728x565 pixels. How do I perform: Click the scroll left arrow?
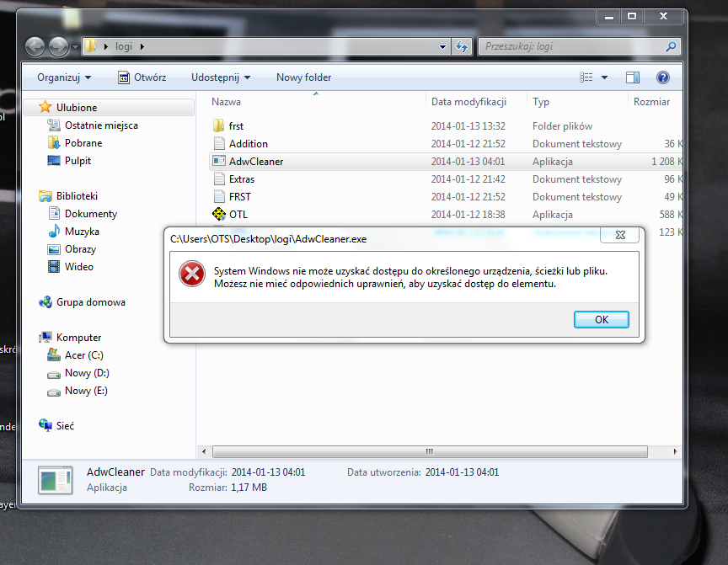pyautogui.click(x=204, y=451)
